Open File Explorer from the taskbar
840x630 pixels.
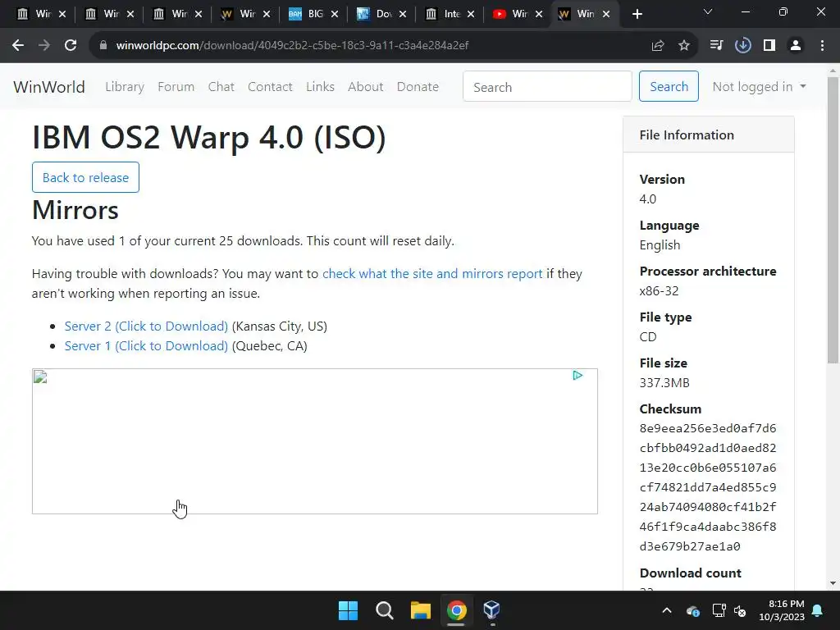click(x=421, y=610)
